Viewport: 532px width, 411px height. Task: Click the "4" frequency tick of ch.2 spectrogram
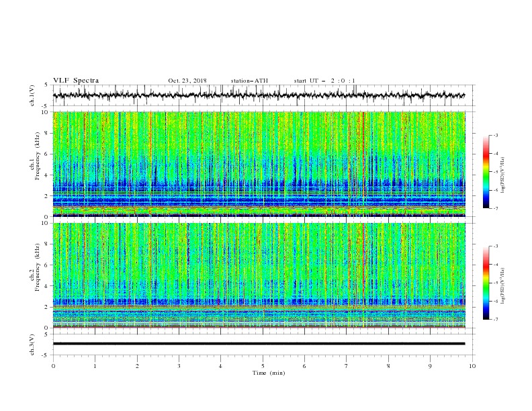(x=47, y=286)
